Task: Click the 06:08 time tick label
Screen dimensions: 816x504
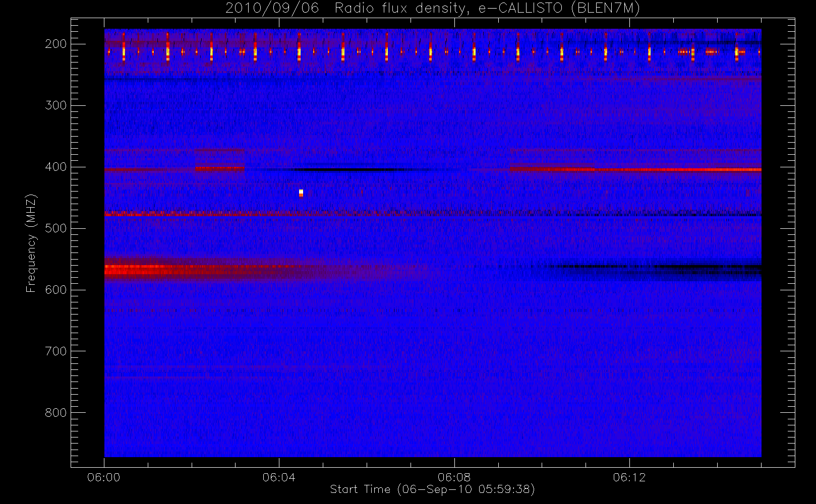Action: point(454,477)
